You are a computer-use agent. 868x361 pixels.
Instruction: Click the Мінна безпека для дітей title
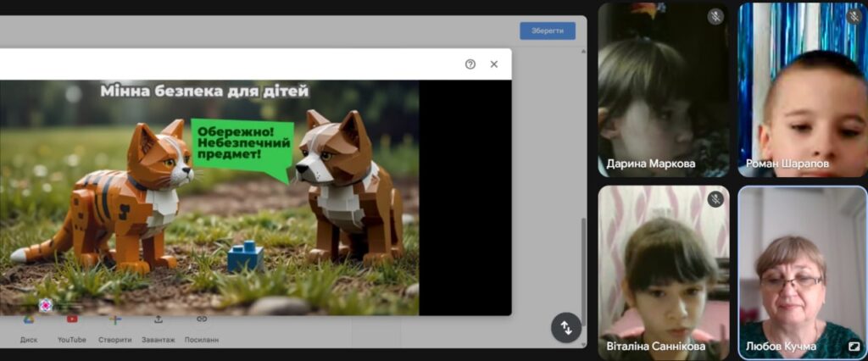[x=204, y=91]
